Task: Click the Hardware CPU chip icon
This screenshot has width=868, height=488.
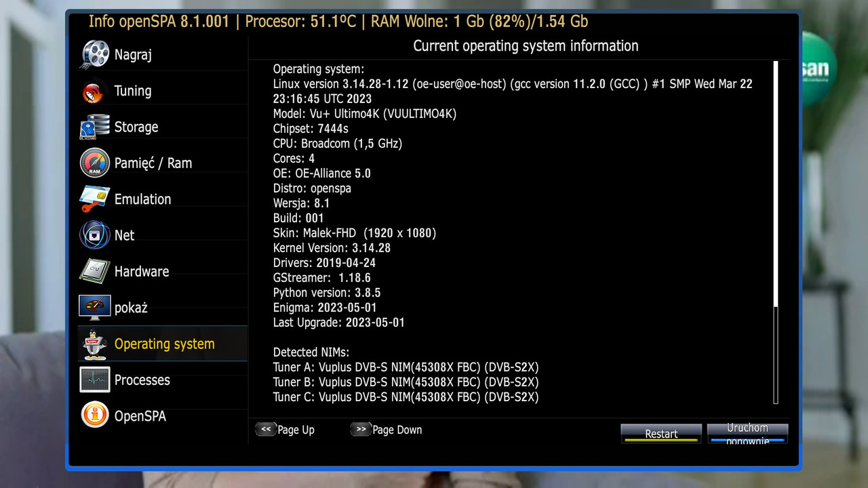Action: [94, 271]
